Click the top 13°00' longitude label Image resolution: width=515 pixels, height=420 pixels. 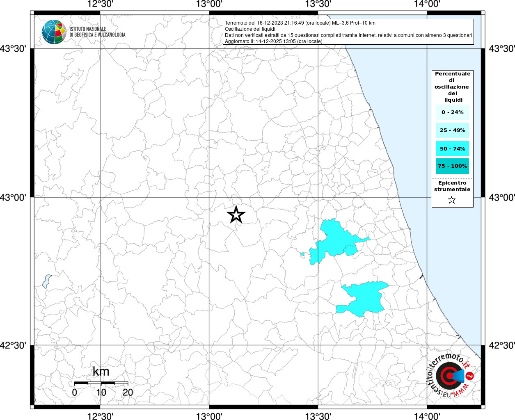tap(209, 4)
